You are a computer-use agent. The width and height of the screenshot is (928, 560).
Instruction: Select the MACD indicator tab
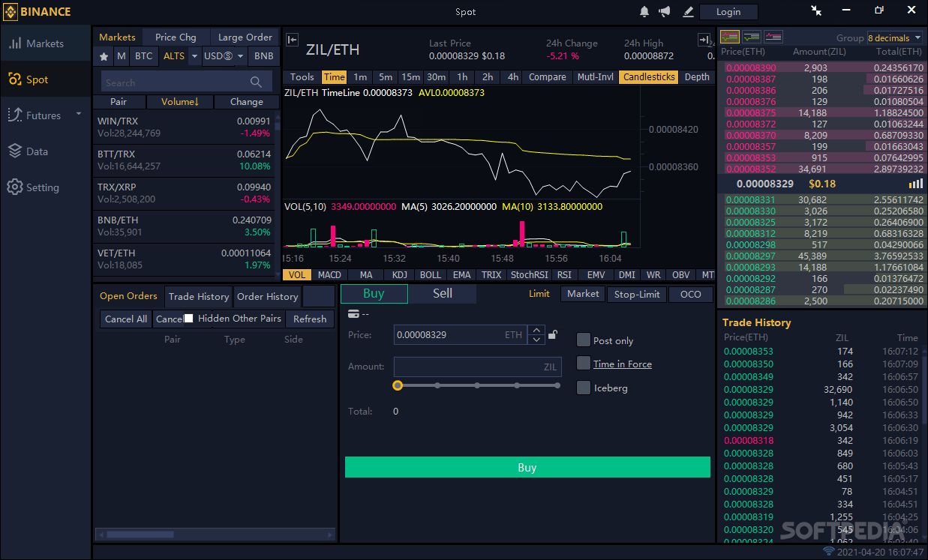(x=329, y=275)
